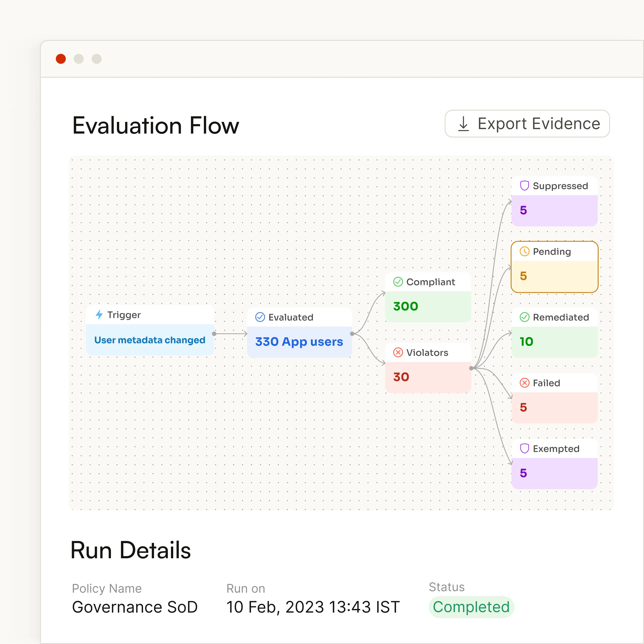Select the shield icon on the Exempted node
Viewport: 644px width, 644px height.
click(525, 448)
